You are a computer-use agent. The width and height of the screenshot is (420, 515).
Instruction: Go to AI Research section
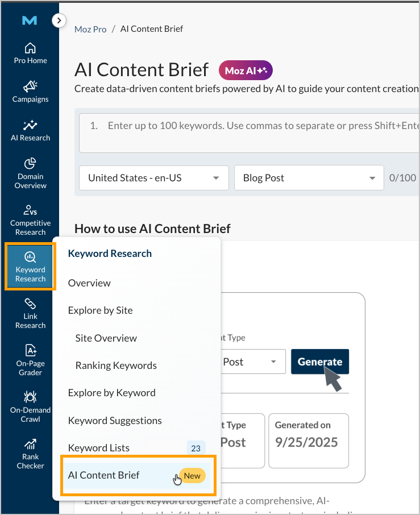point(30,130)
